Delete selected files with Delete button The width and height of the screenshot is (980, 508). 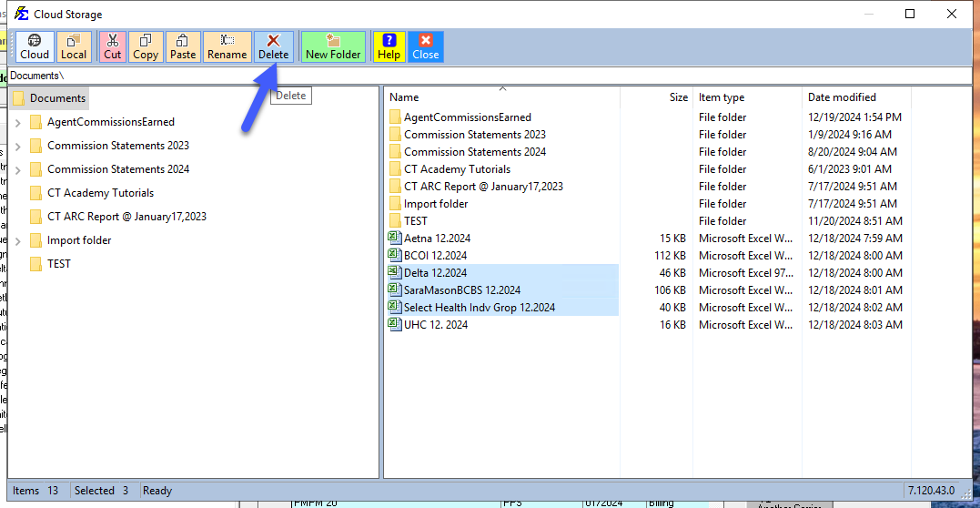274,47
